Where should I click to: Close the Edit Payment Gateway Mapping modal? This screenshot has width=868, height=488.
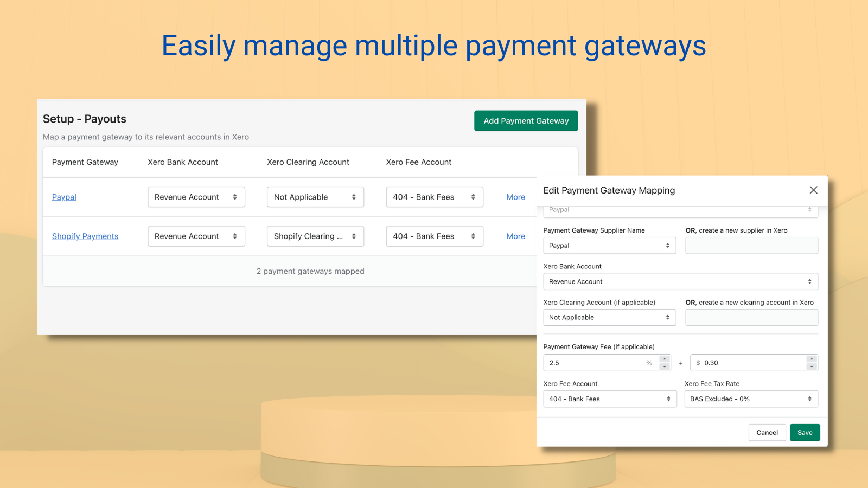(x=813, y=190)
